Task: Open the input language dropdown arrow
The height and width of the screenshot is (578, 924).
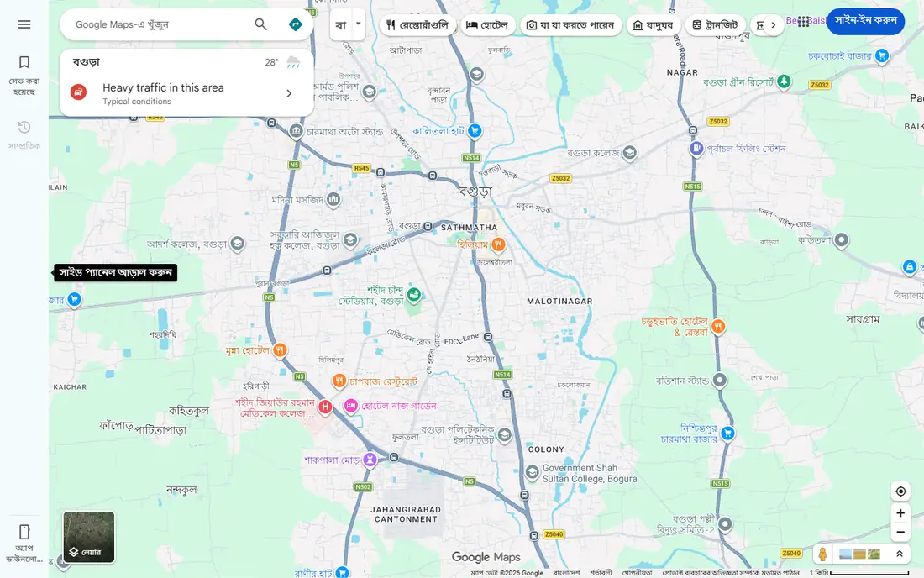Action: pos(358,24)
